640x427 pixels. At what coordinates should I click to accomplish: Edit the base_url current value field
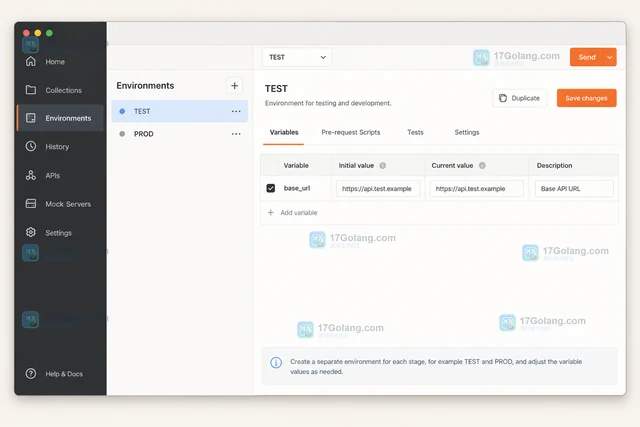point(477,189)
